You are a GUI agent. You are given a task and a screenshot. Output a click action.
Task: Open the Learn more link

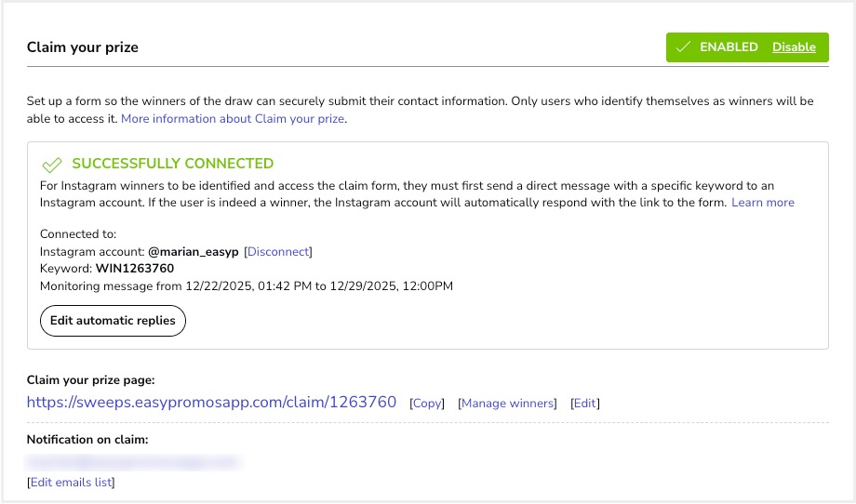(x=762, y=202)
